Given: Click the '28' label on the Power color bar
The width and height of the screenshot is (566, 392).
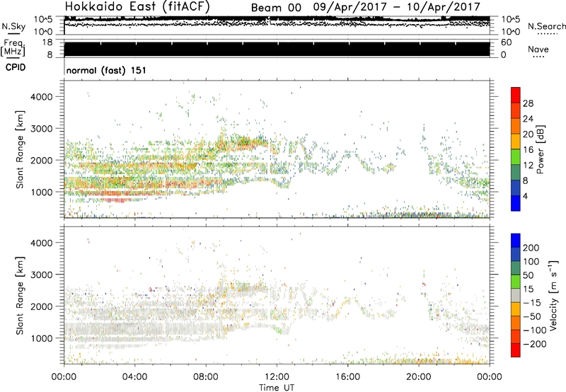Looking at the screenshot, I should click(528, 103).
